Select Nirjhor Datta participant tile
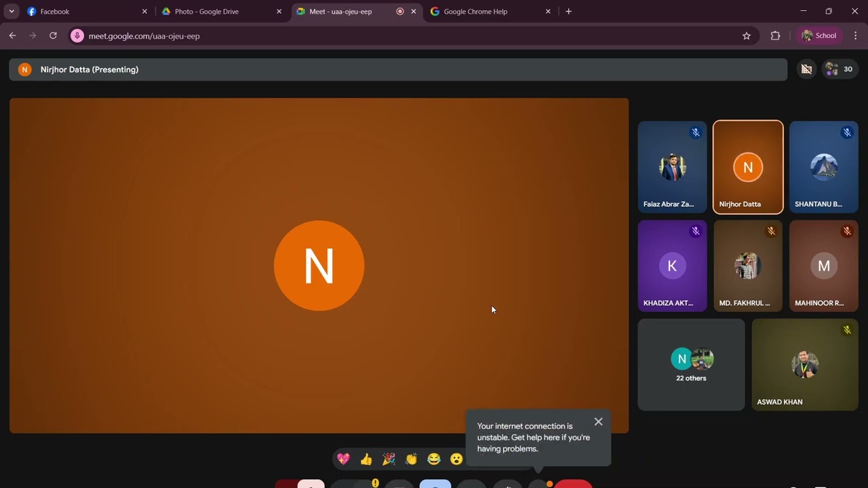 tap(748, 167)
